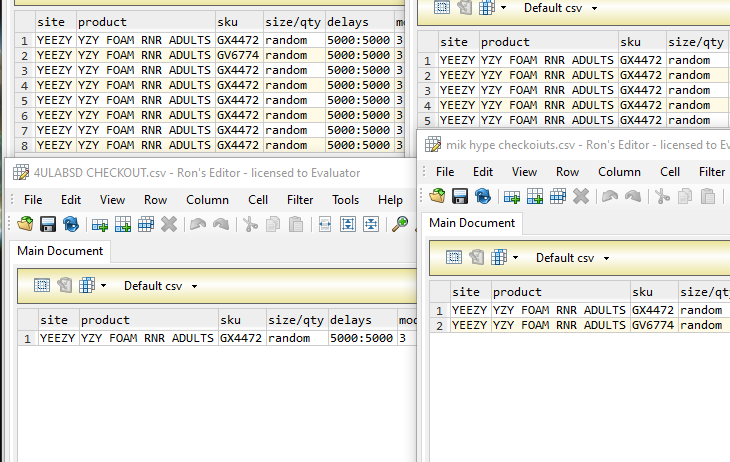
Task: Select GX4472 cell in 4ULABSD CHECKOUT row 1
Action: point(241,338)
